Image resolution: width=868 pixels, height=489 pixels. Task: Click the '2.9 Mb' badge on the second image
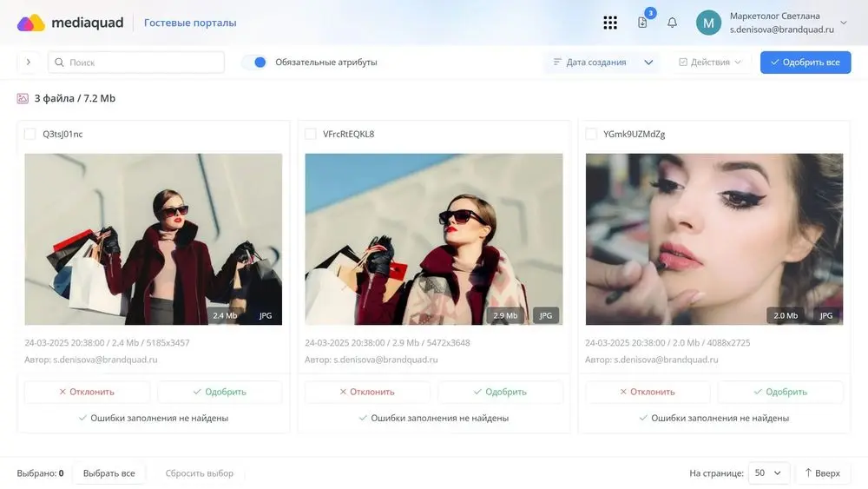coord(505,315)
